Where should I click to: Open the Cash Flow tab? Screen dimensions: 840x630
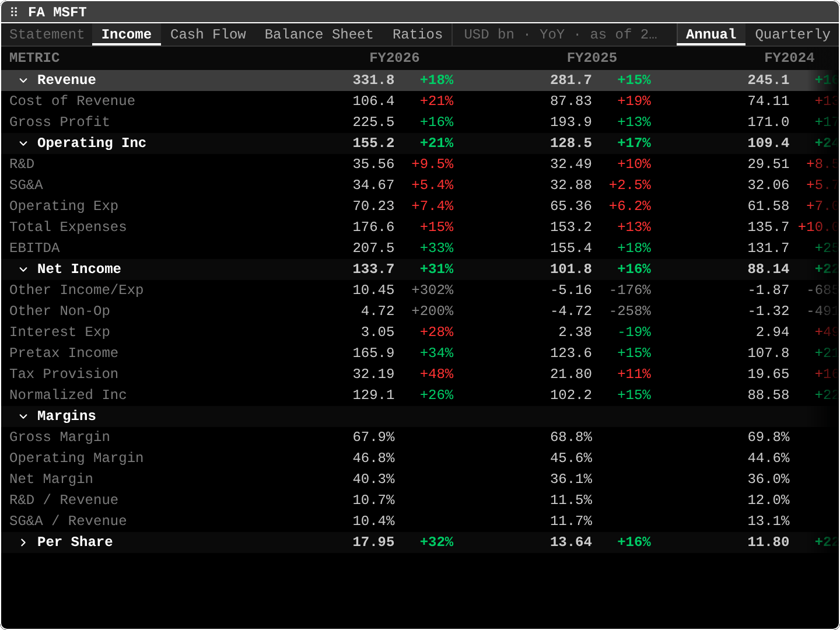point(208,34)
